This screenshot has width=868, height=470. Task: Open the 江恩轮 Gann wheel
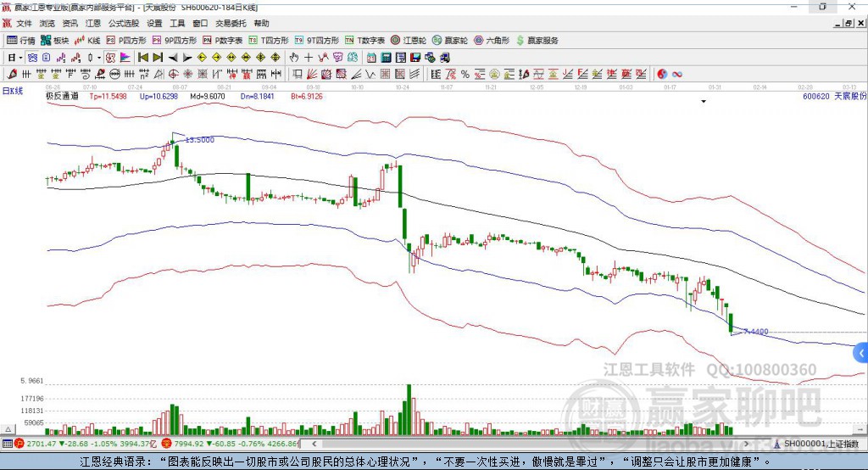tap(409, 41)
